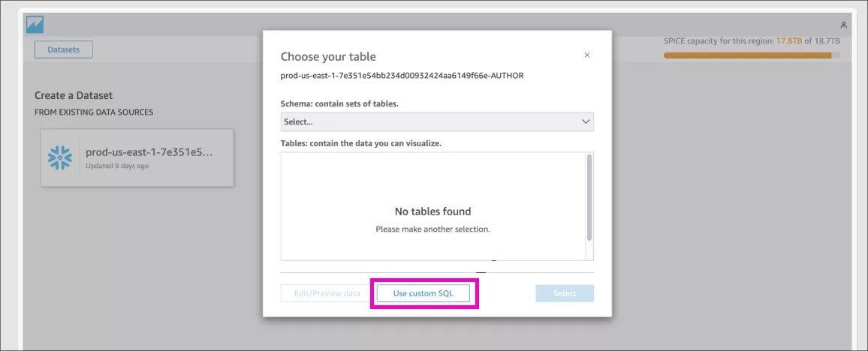Click the 'Create a Dataset' heading

point(74,95)
